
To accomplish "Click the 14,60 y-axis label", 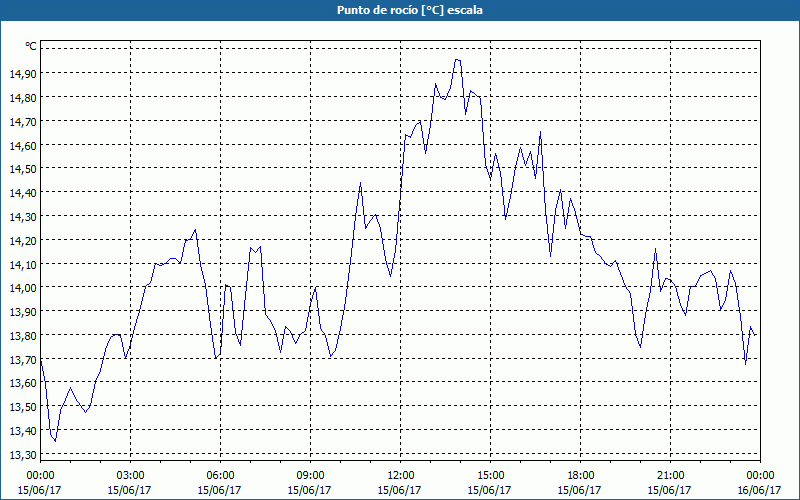I will 23,145.
